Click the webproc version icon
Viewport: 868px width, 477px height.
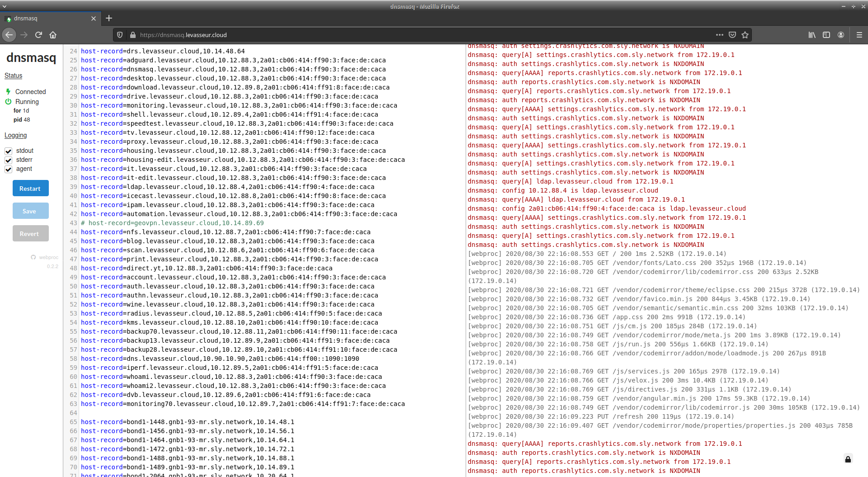[x=33, y=257]
